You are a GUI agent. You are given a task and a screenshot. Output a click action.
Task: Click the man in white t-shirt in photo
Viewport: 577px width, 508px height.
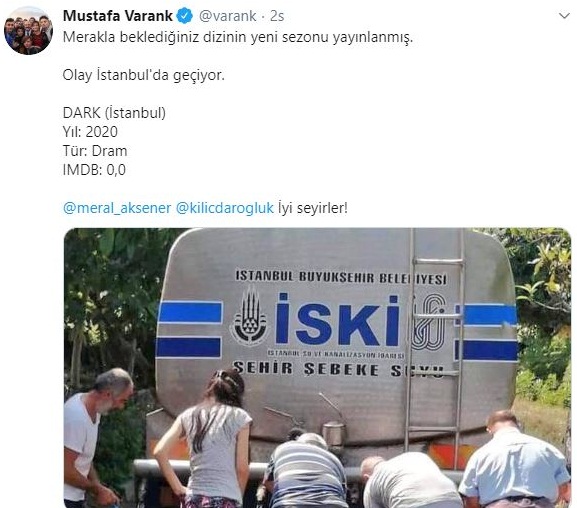tap(94, 438)
